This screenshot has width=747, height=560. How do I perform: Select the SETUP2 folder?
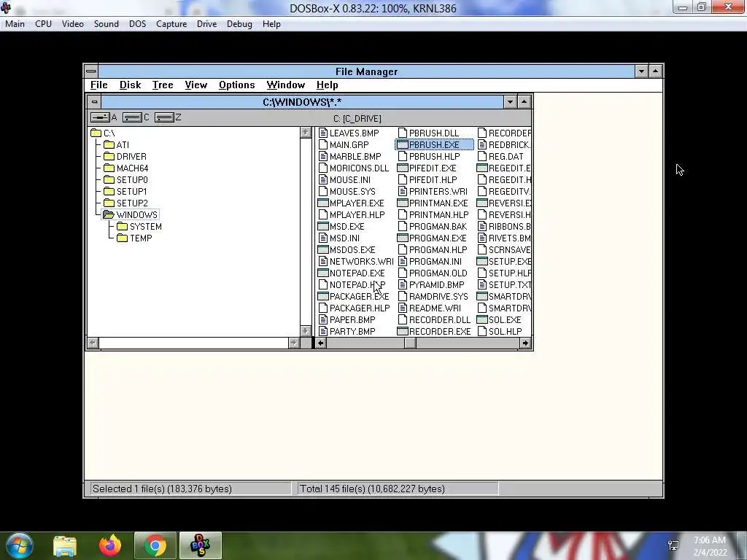[x=125, y=203]
